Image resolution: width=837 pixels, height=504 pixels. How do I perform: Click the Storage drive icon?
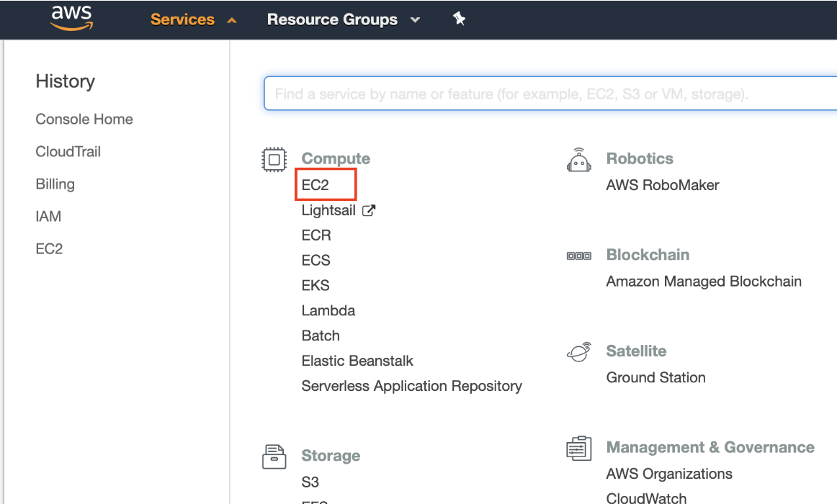point(274,456)
